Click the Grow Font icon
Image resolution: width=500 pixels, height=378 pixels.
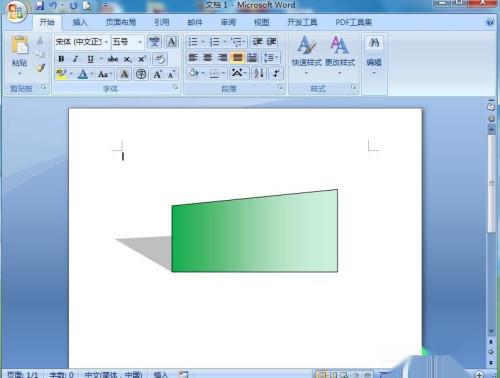tap(157, 74)
